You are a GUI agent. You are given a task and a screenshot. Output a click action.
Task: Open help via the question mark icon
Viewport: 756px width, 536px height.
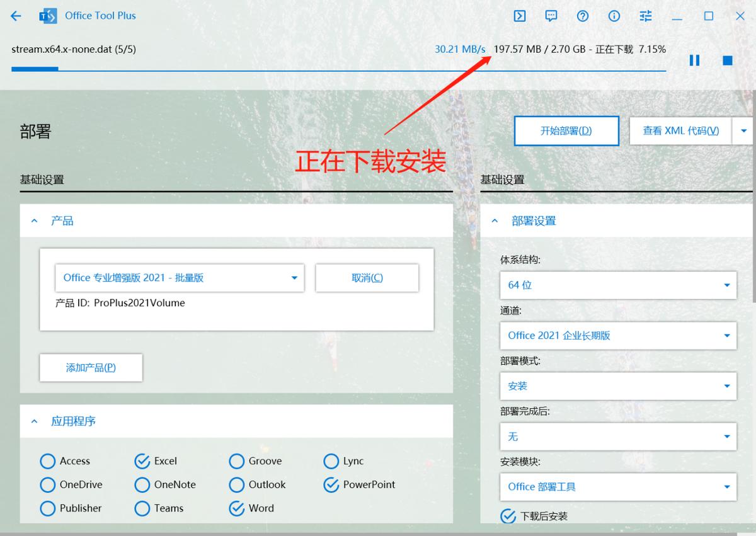(582, 16)
